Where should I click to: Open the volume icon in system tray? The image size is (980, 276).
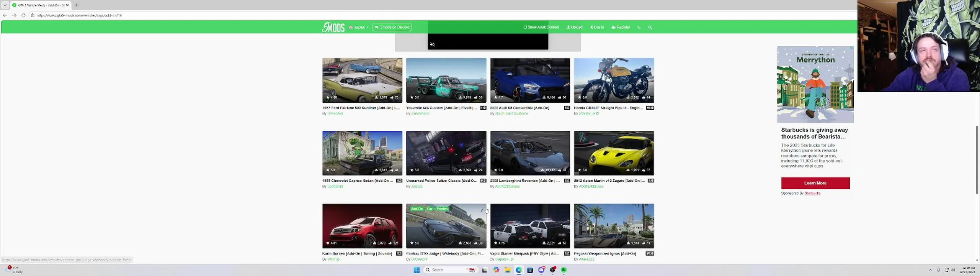(x=953, y=270)
